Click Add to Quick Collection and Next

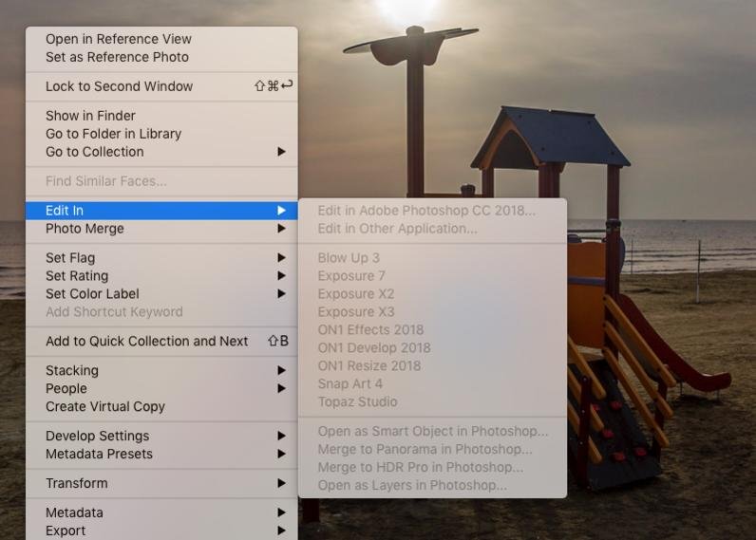(x=146, y=342)
